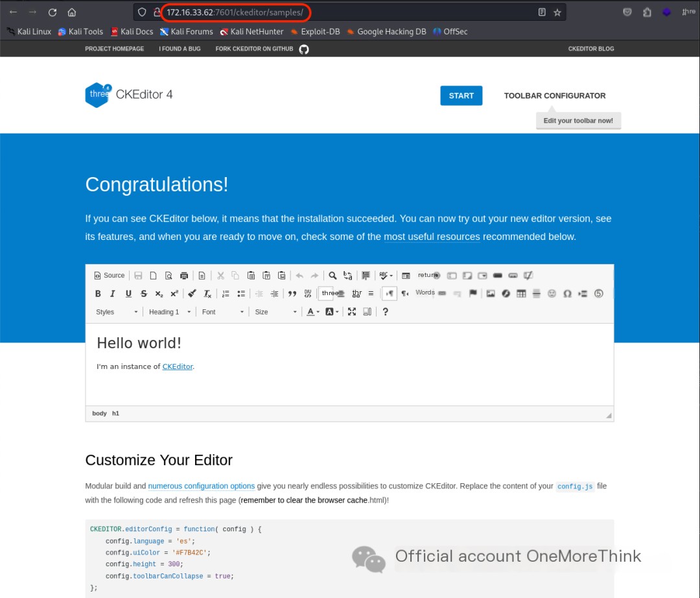Screen dimensions: 700x598
Task: Open the Spell Check ABC dropdown
Action: point(386,276)
